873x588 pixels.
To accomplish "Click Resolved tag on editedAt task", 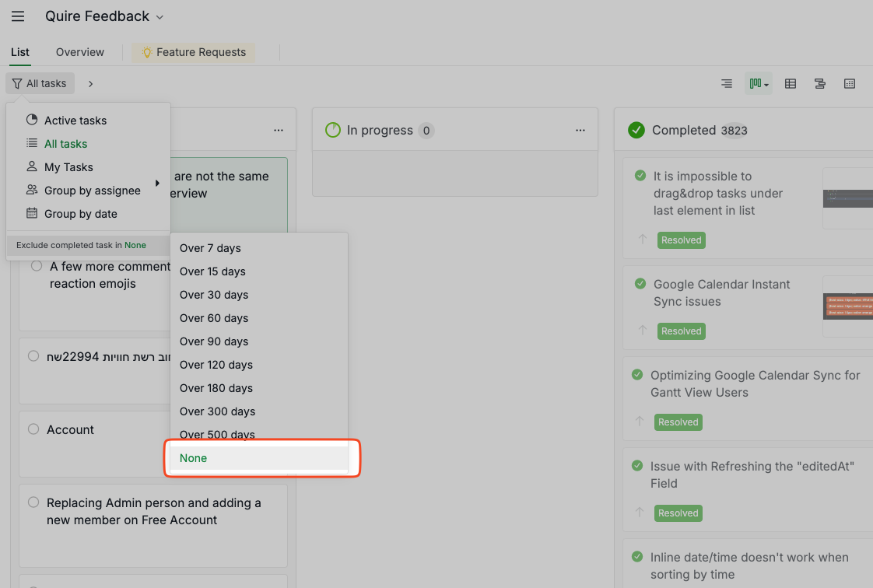I will pyautogui.click(x=678, y=513).
